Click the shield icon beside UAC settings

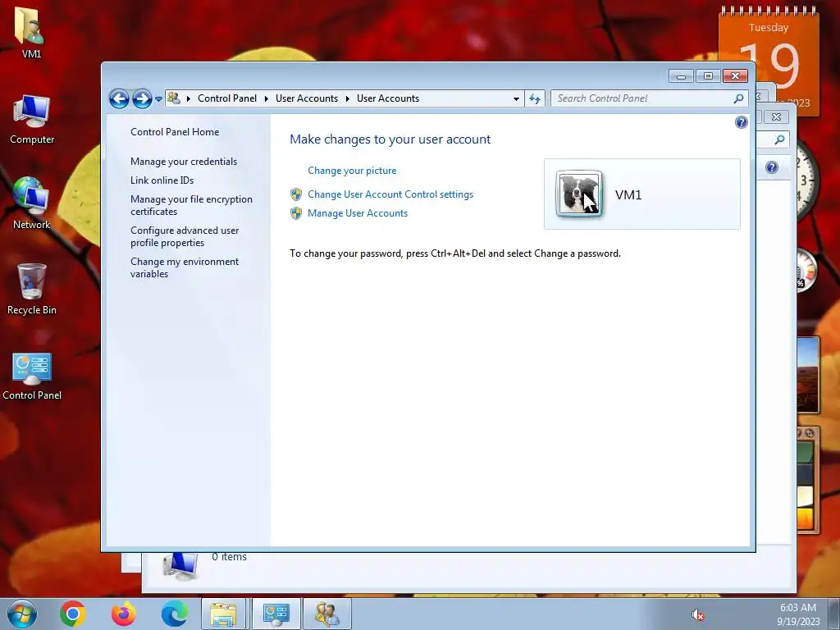coord(296,194)
